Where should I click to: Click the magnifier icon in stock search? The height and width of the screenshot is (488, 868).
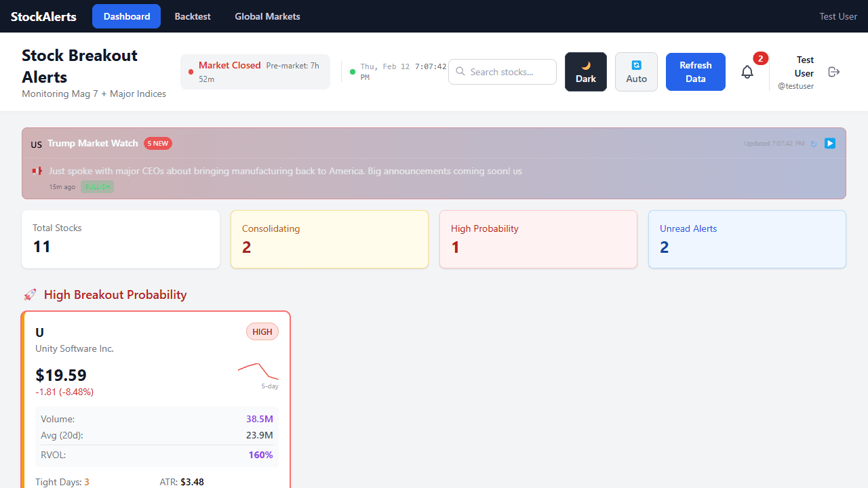[460, 72]
